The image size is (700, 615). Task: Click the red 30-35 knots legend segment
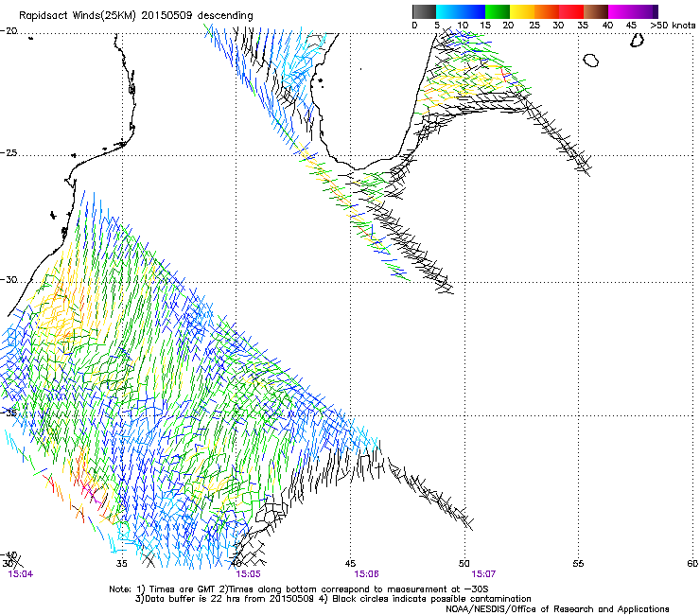point(571,11)
